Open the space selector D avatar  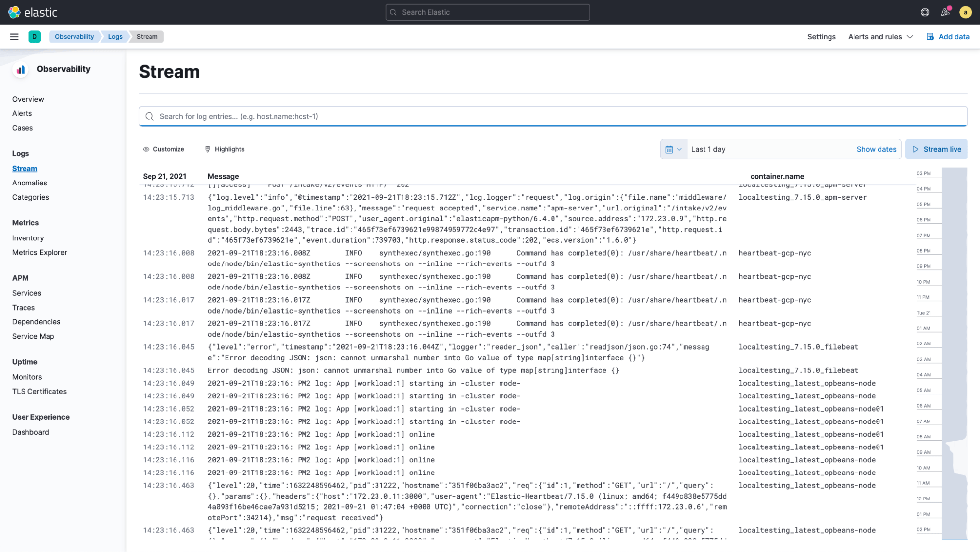35,37
